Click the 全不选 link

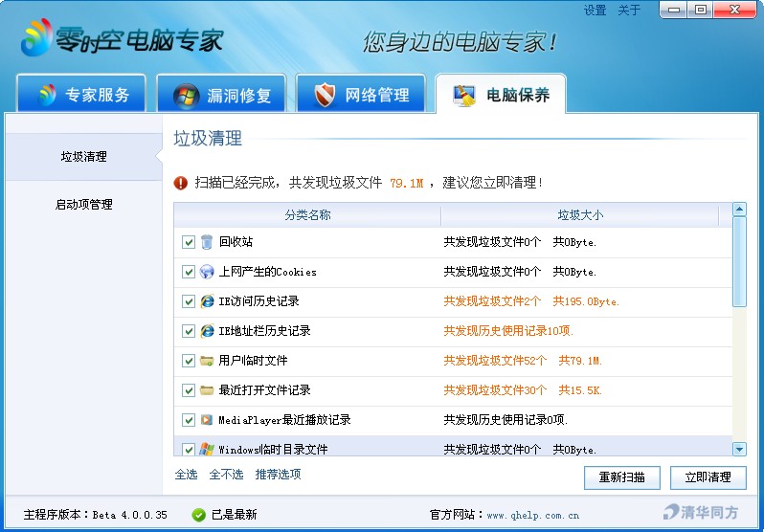tap(226, 474)
